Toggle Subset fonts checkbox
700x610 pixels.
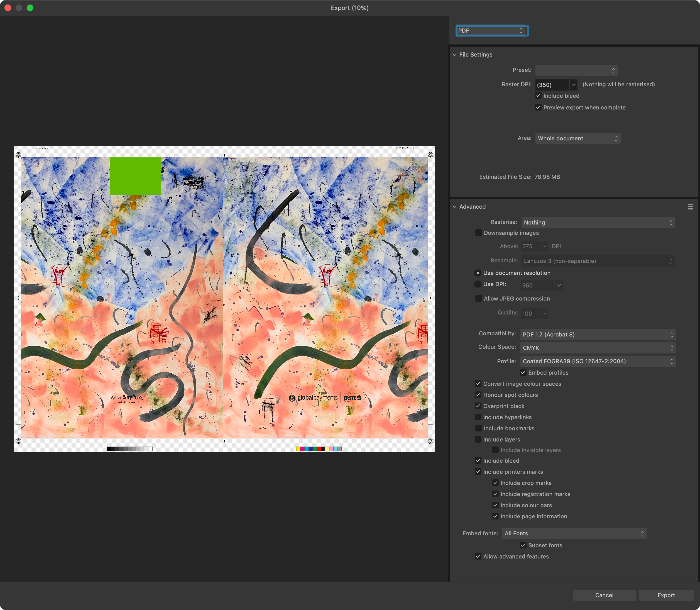click(x=523, y=545)
